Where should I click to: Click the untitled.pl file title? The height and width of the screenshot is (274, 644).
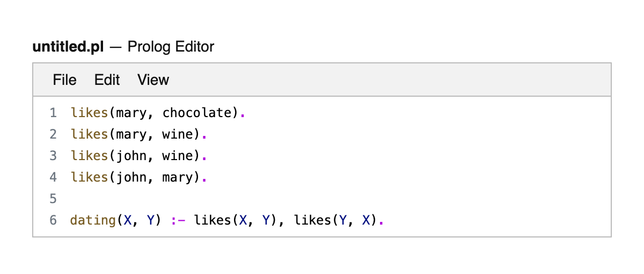click(x=68, y=47)
